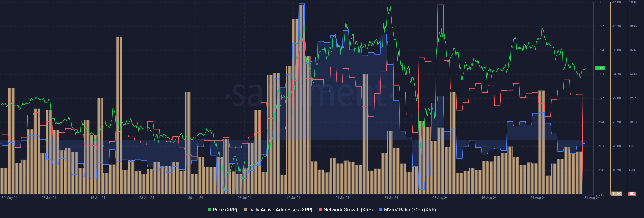This screenshot has height=218, width=644.
Task: Click the 844 network growth axis label
Action: point(632,146)
